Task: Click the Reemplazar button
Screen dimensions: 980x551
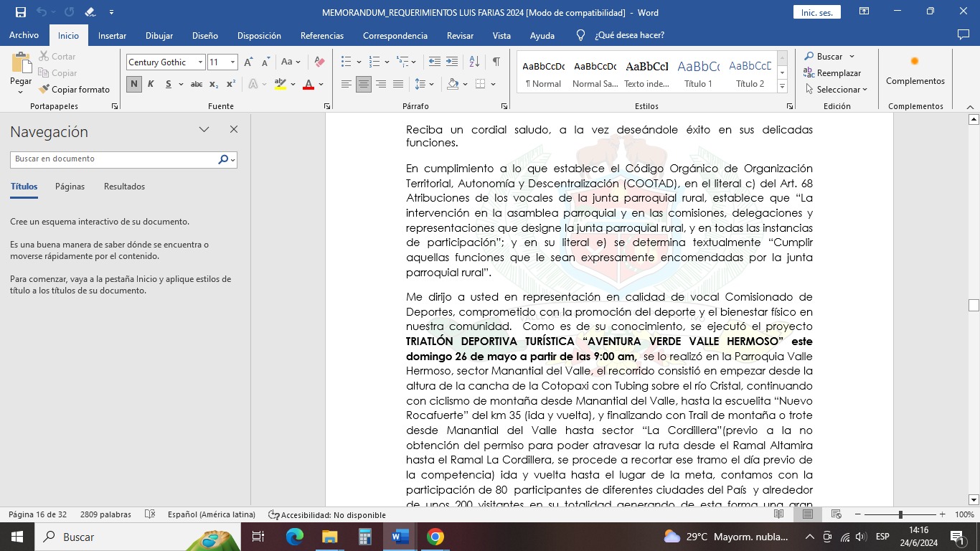Action: pyautogui.click(x=832, y=73)
